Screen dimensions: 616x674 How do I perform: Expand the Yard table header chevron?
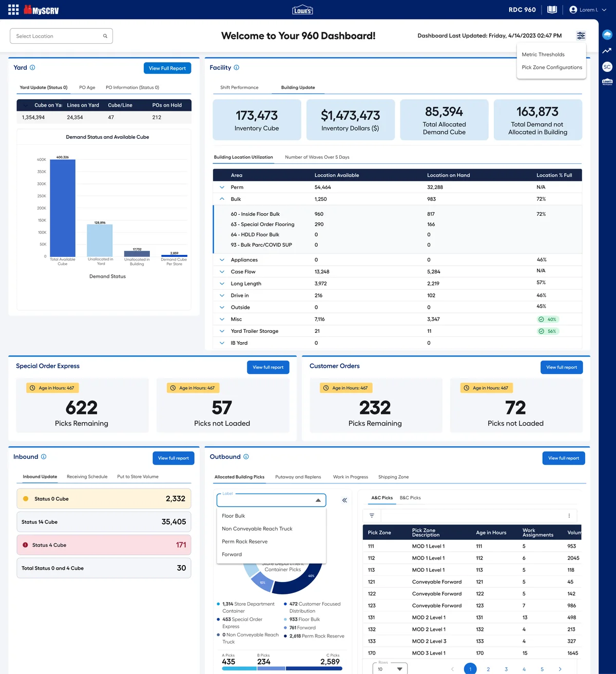coord(26,105)
